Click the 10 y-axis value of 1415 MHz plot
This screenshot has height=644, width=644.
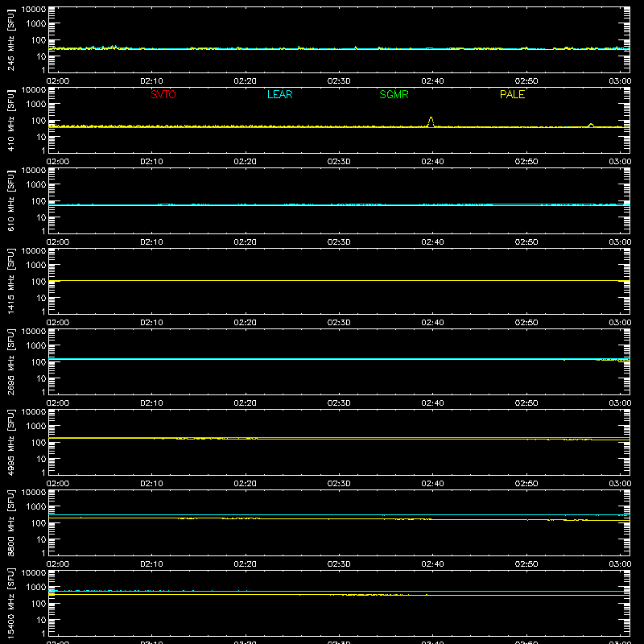pyautogui.click(x=41, y=298)
